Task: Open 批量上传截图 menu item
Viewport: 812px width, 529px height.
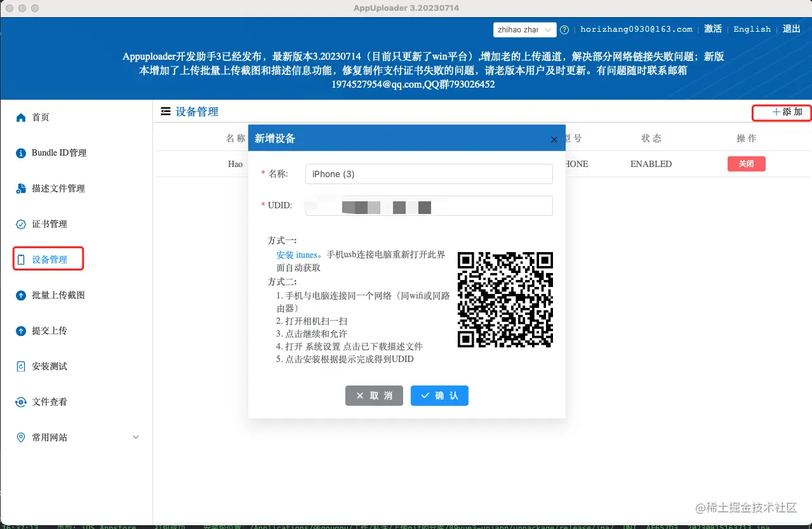Action: [x=58, y=295]
